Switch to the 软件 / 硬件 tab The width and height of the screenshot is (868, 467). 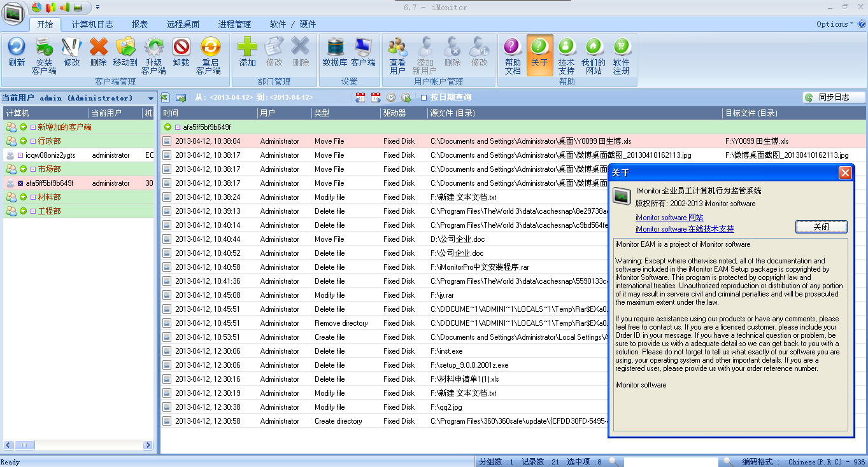click(x=292, y=24)
